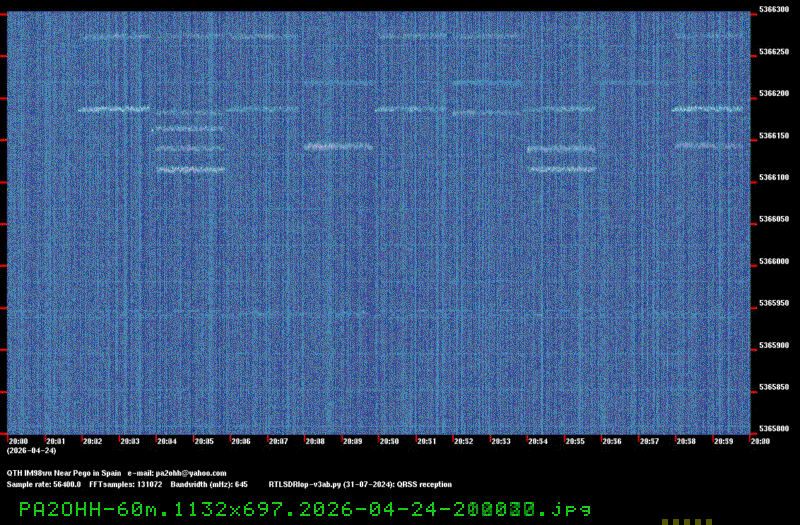Select the 5366300 frequency scale label
This screenshot has height=525, width=800.
click(x=774, y=9)
